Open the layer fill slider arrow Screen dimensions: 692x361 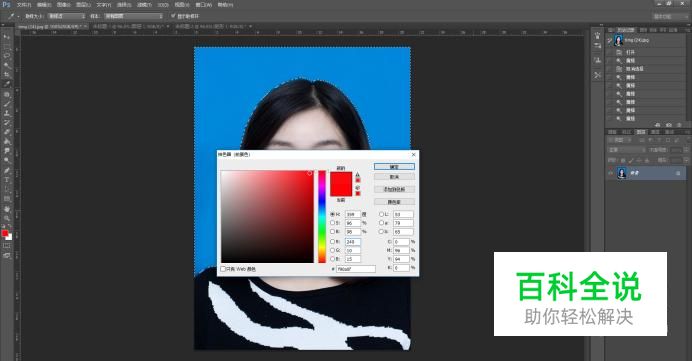coord(686,160)
